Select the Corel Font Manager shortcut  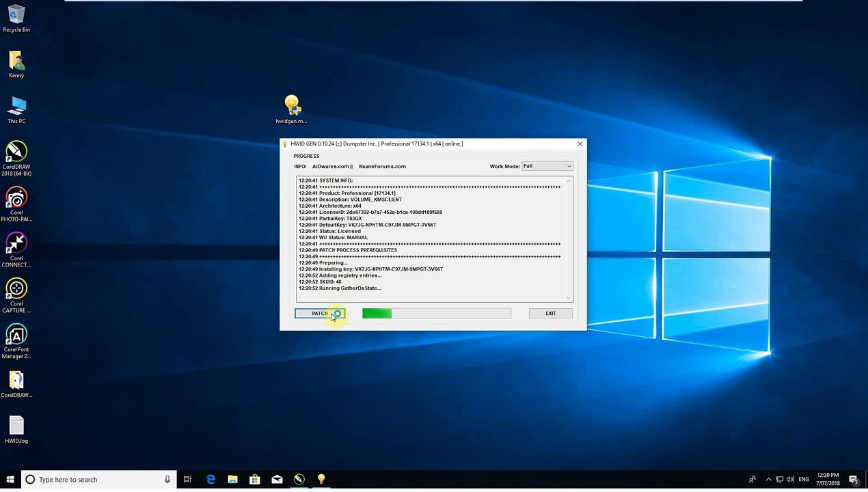(16, 342)
